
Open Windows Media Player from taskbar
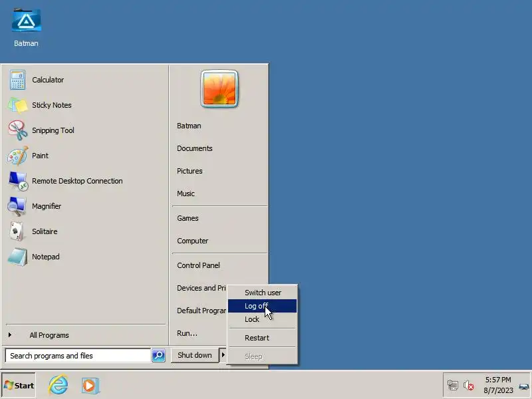tap(90, 386)
